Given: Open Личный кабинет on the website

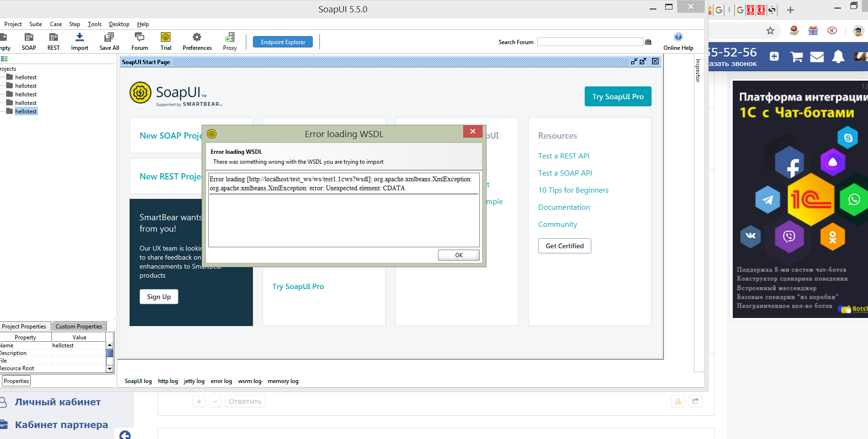Looking at the screenshot, I should point(57,402).
